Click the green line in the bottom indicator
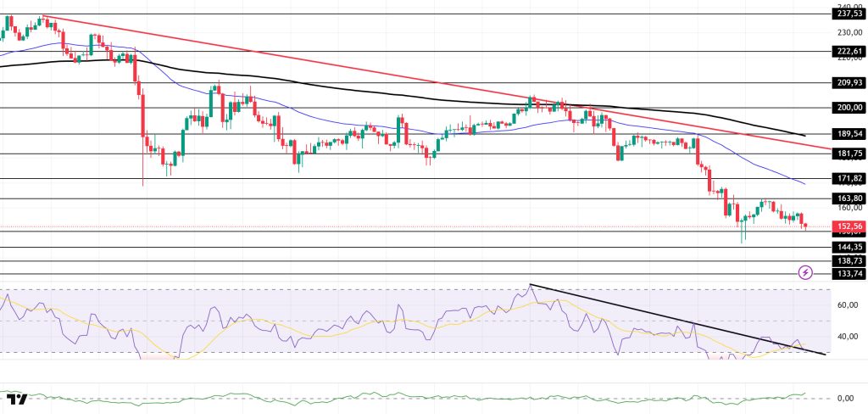This screenshot has width=868, height=419. (424, 397)
